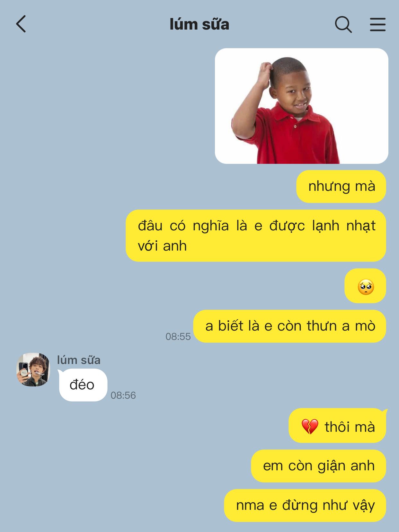Tap the 08:56 timestamp

tap(123, 395)
